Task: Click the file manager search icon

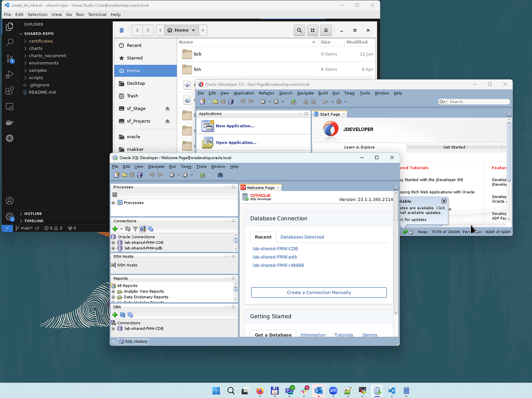Action: coord(299,30)
